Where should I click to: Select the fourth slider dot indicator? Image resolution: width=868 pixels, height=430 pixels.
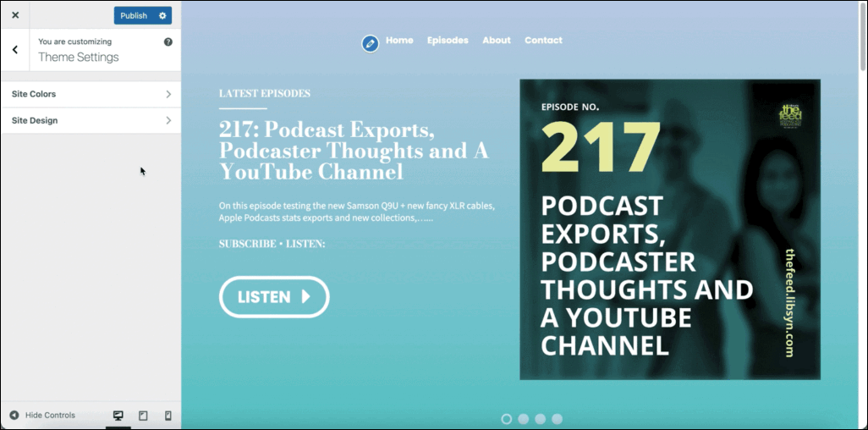tap(558, 419)
